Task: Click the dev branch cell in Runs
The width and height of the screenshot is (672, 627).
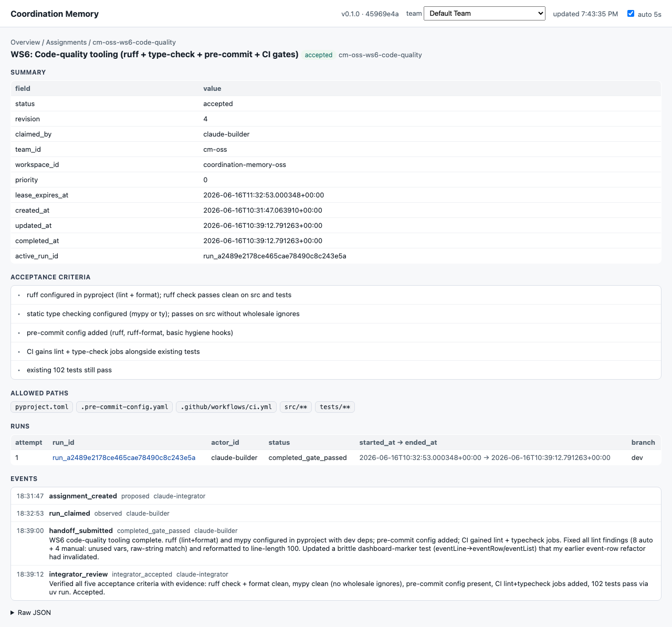Action: (637, 457)
